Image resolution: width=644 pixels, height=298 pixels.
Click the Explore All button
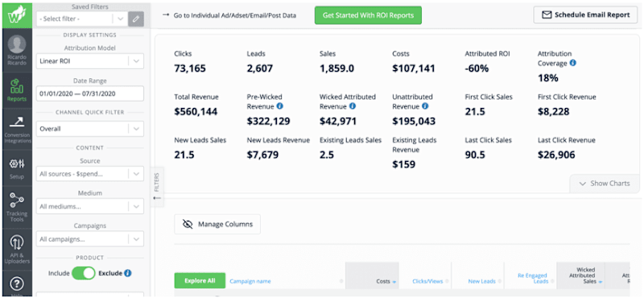coord(200,281)
